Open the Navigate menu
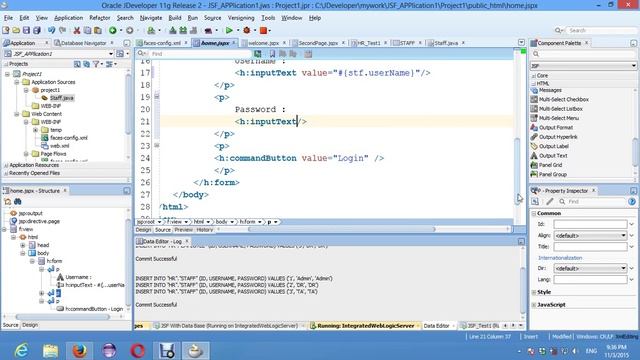The width and height of the screenshot is (640, 360). coord(151,18)
